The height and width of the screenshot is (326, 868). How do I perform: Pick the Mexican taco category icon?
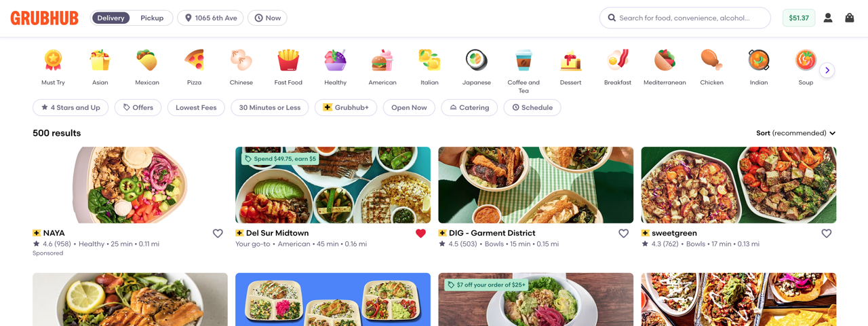[147, 61]
